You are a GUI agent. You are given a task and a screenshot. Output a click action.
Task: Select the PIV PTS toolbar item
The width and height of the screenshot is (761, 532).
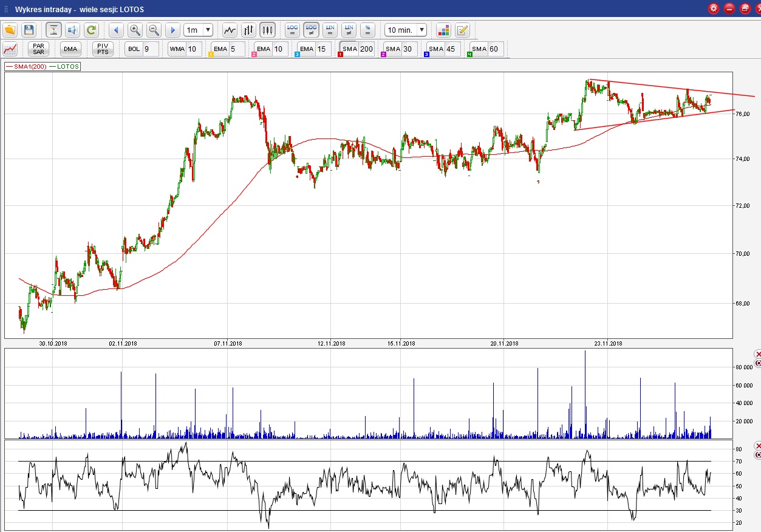(103, 49)
